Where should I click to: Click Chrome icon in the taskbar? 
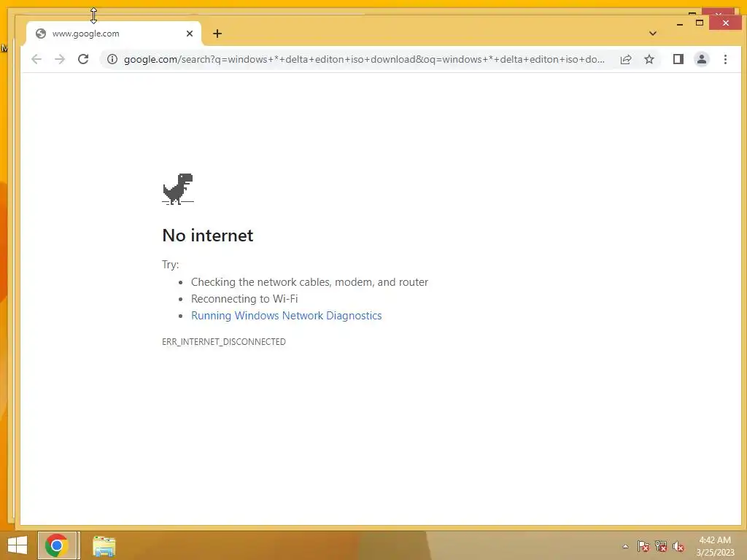point(57,545)
